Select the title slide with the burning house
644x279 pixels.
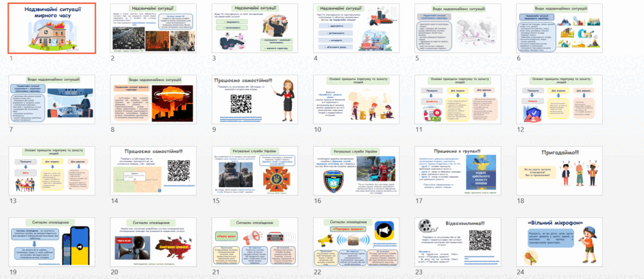pos(52,28)
